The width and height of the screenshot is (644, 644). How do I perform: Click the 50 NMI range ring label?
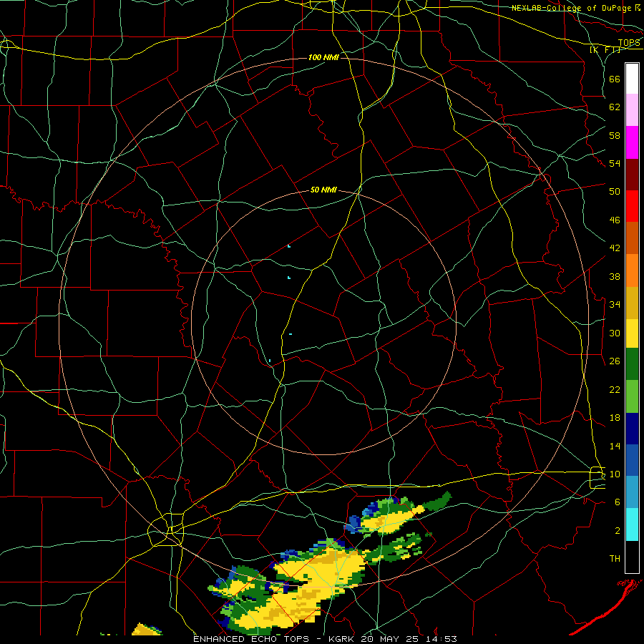coord(323,190)
